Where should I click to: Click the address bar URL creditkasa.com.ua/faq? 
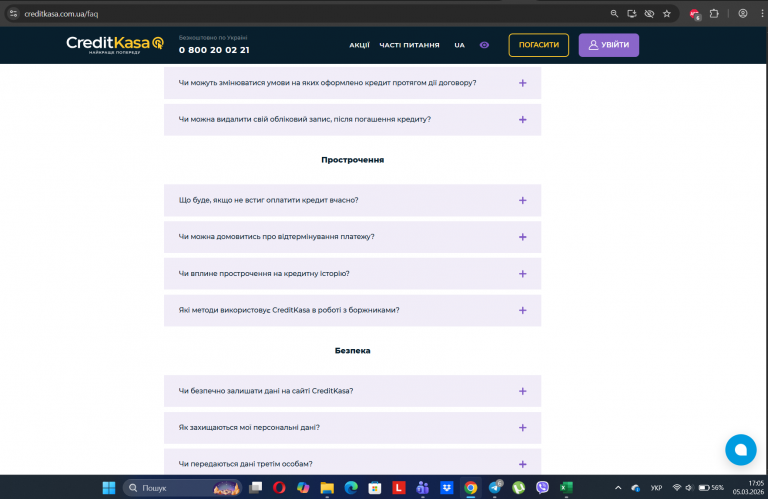pos(61,14)
